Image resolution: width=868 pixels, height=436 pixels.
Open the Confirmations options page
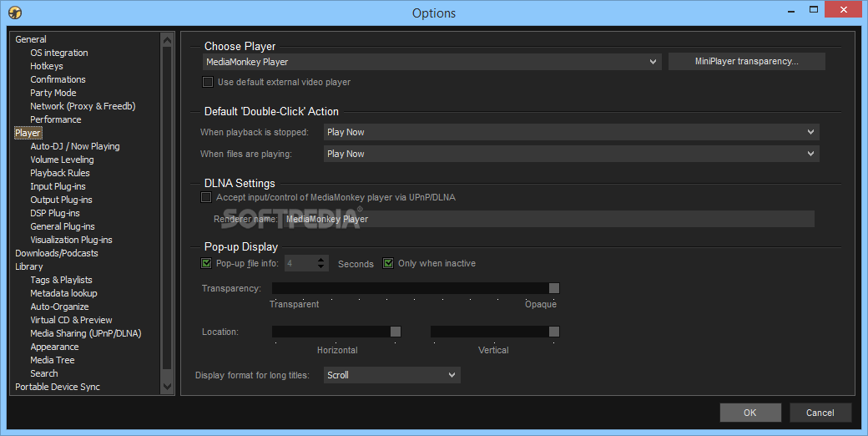[58, 79]
